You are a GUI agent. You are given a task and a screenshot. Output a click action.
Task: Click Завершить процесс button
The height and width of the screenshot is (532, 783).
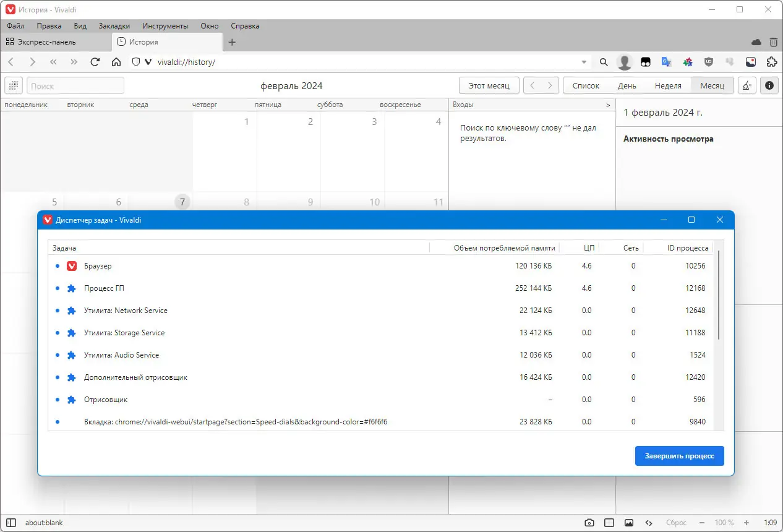[679, 456]
